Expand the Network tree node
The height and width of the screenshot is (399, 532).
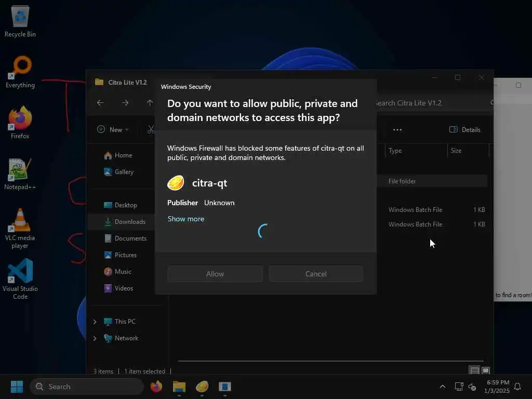point(95,338)
